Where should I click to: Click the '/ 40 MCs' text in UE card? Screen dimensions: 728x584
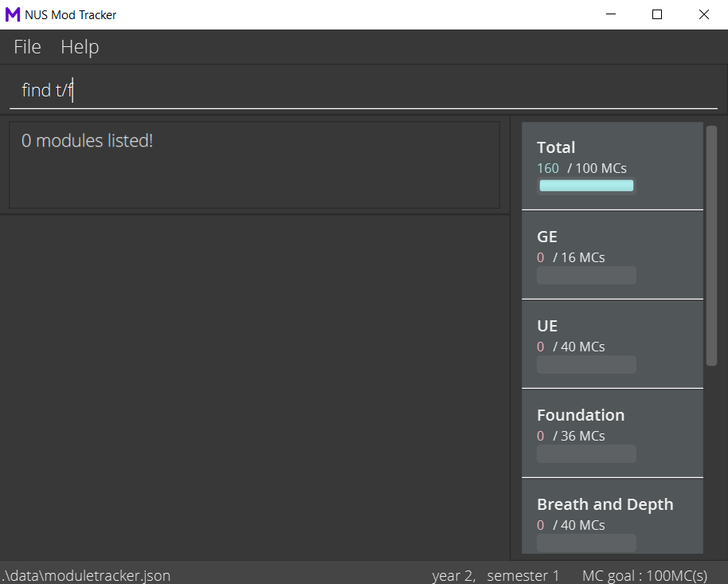[x=578, y=347]
